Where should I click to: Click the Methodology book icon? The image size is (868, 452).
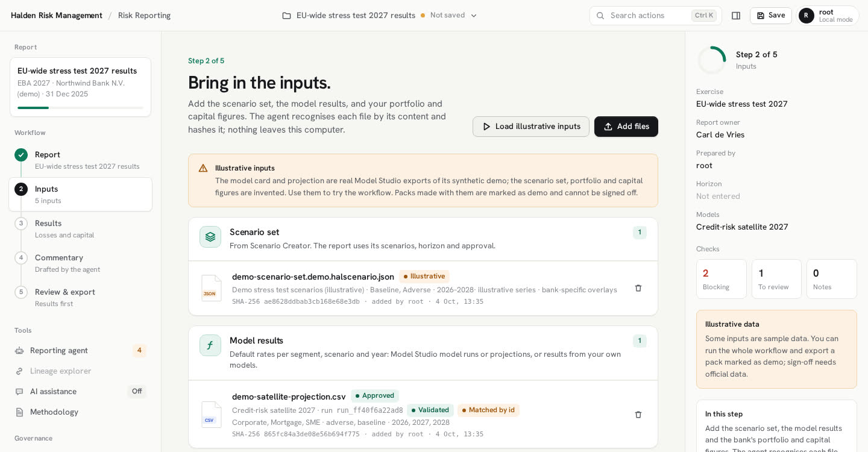(19, 412)
